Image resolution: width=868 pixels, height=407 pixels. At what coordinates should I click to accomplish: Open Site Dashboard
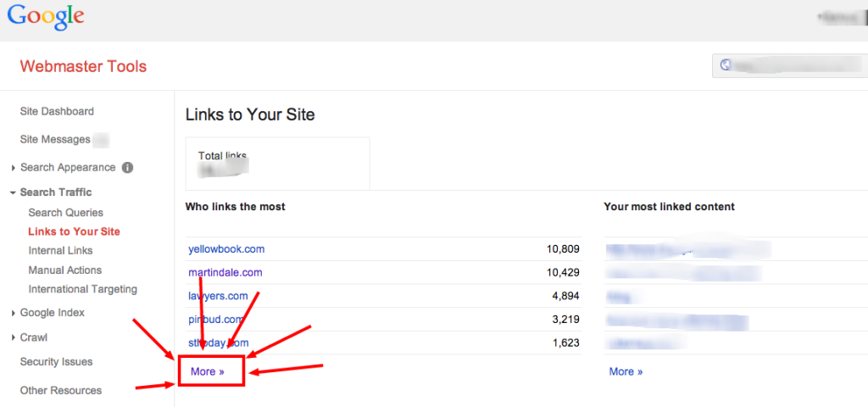57,111
